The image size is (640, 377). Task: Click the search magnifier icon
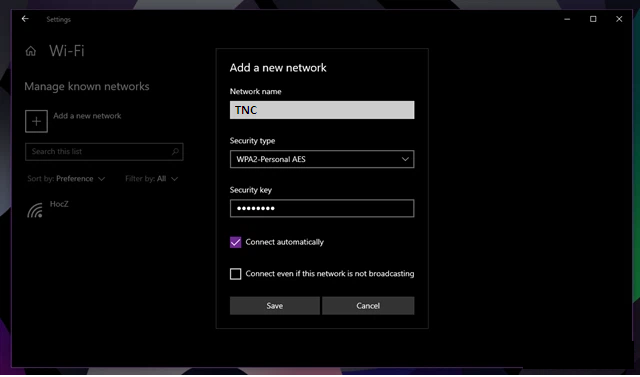[175, 151]
